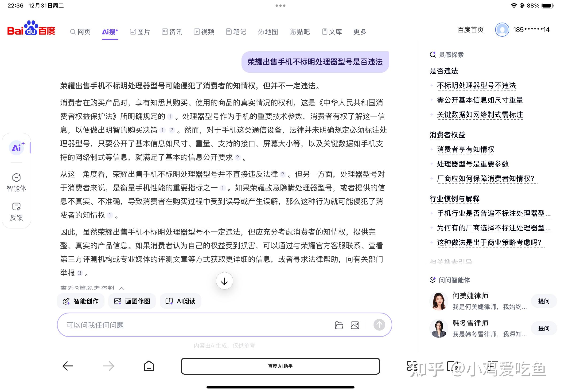This screenshot has width=561, height=392.
Task: Switch to the 图片 tab
Action: [x=140, y=32]
